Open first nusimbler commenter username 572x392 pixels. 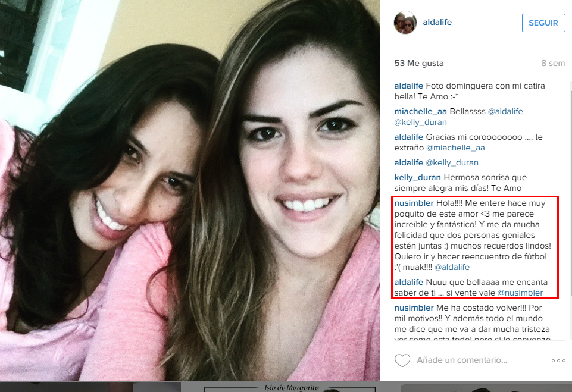(x=414, y=203)
